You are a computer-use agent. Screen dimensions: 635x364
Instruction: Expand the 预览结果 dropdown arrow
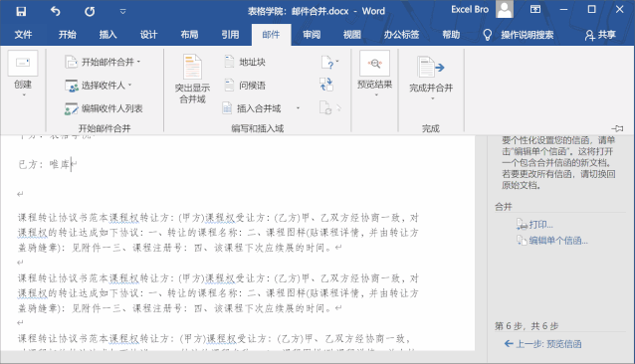coord(375,94)
